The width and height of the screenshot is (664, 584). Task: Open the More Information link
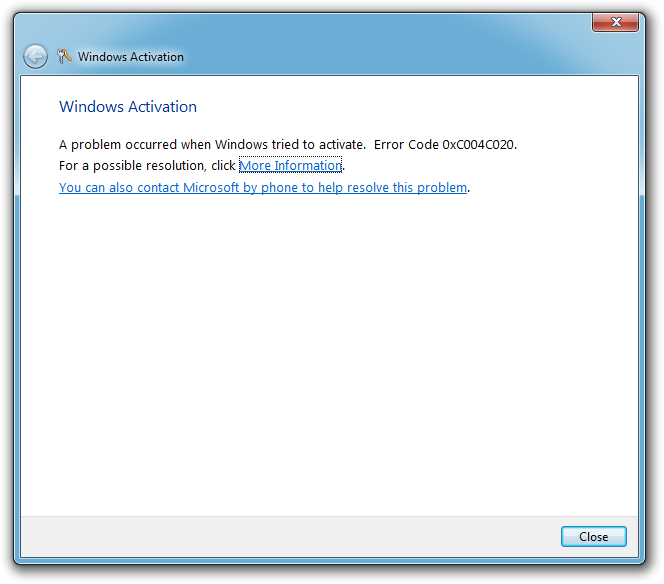point(290,165)
